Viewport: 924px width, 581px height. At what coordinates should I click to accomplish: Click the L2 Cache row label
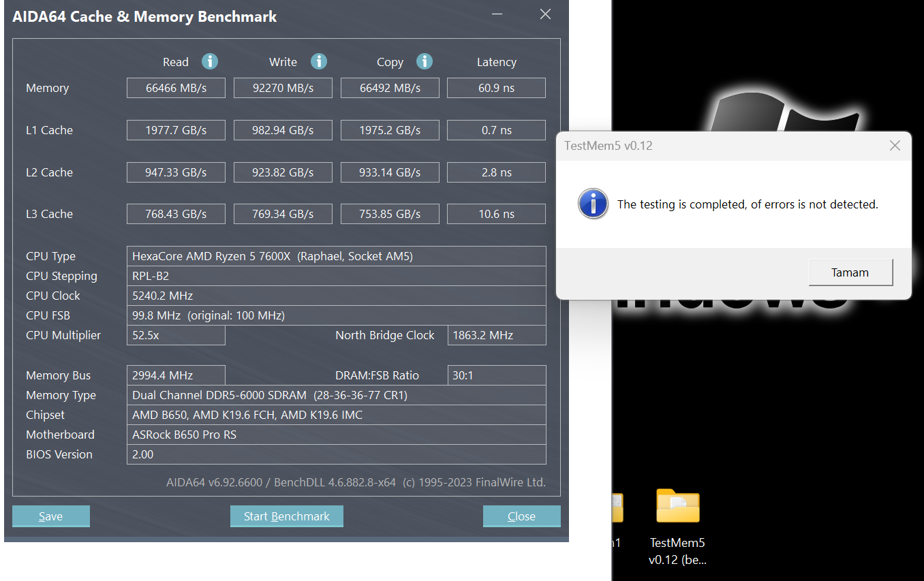(x=49, y=172)
